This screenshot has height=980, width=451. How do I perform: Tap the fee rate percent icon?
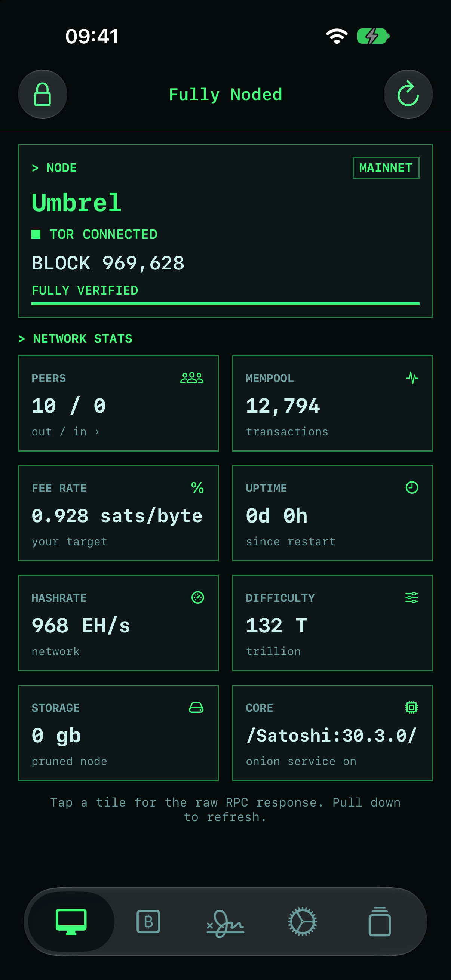tap(197, 488)
